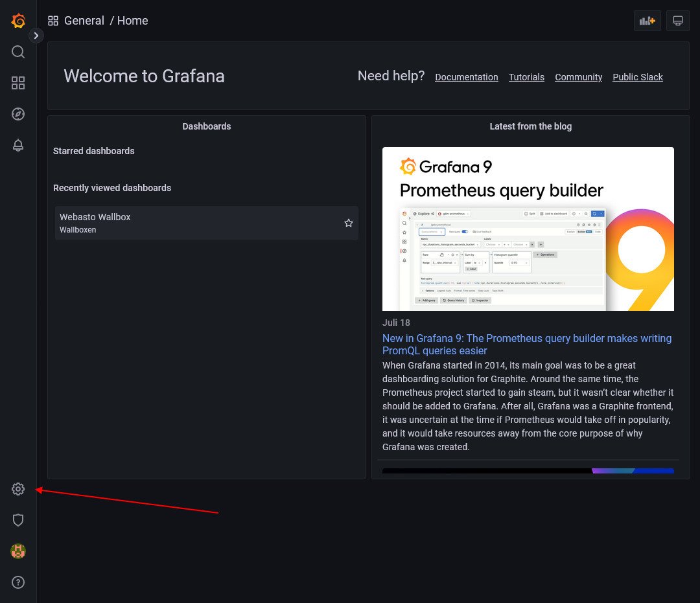Open the Dashboards four-squares sidebar icon
The image size is (700, 603).
(x=18, y=83)
